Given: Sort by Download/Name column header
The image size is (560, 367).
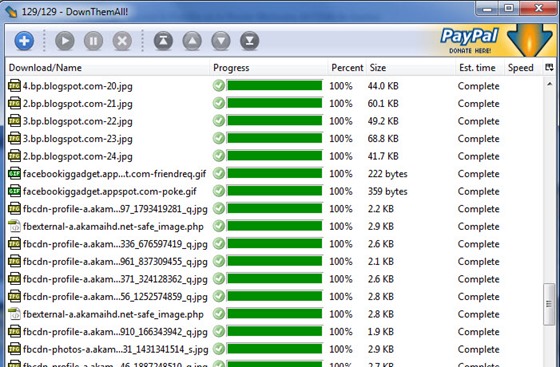Looking at the screenshot, I should click(107, 67).
